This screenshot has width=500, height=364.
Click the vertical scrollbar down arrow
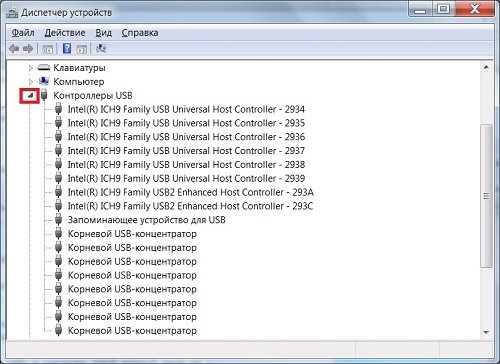point(486,332)
